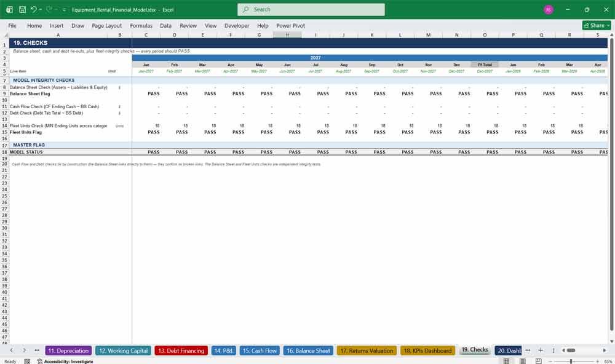Click the macro recording status icon
This screenshot has height=364, width=615.
[27, 362]
